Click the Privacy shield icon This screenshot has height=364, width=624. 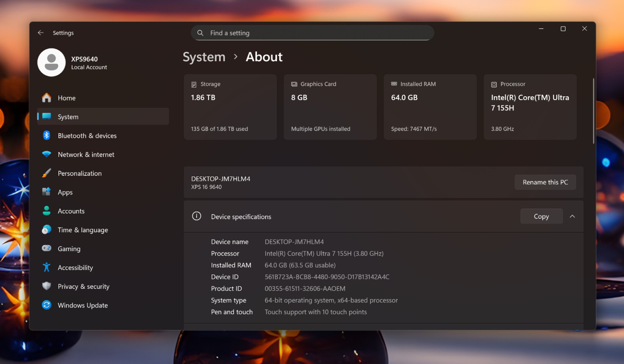[x=47, y=286]
